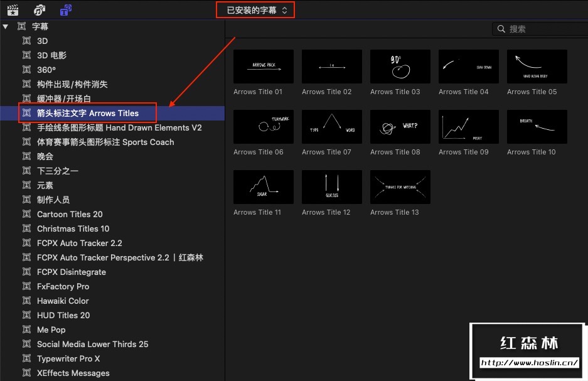
Task: Click the title icon beside 3D 电影
Action: click(x=26, y=55)
